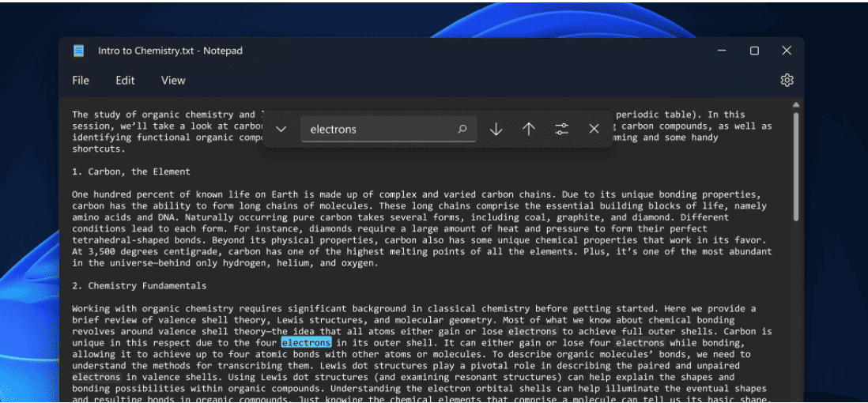This screenshot has height=403, width=868.
Task: Click the heading 2. Chemistry Fundamentals
Action: (x=139, y=285)
